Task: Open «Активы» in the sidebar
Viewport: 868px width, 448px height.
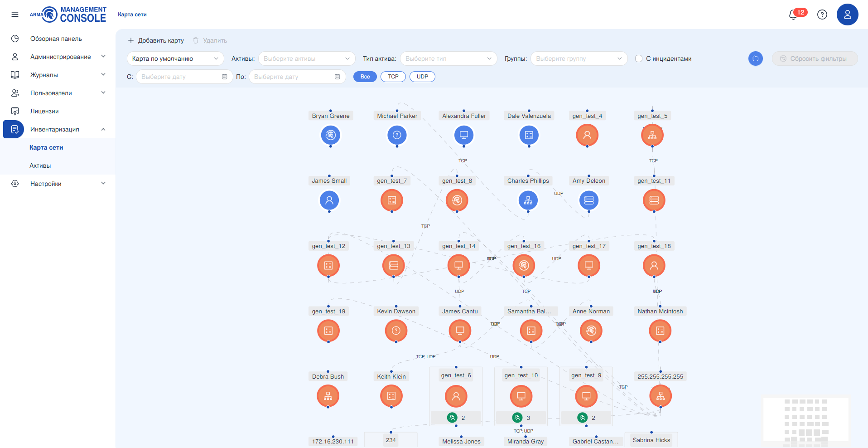Action: pyautogui.click(x=40, y=166)
